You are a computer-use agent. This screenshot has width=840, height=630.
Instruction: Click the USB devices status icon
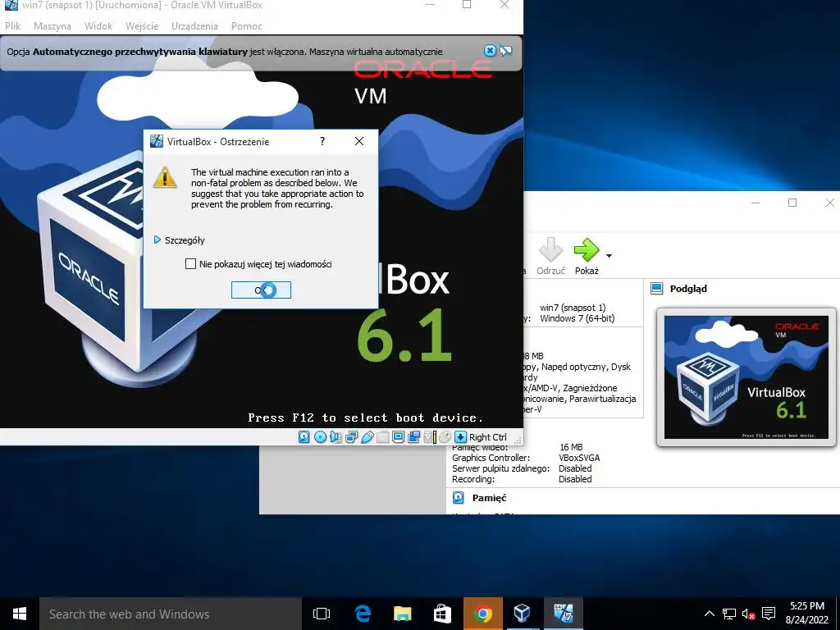point(367,437)
